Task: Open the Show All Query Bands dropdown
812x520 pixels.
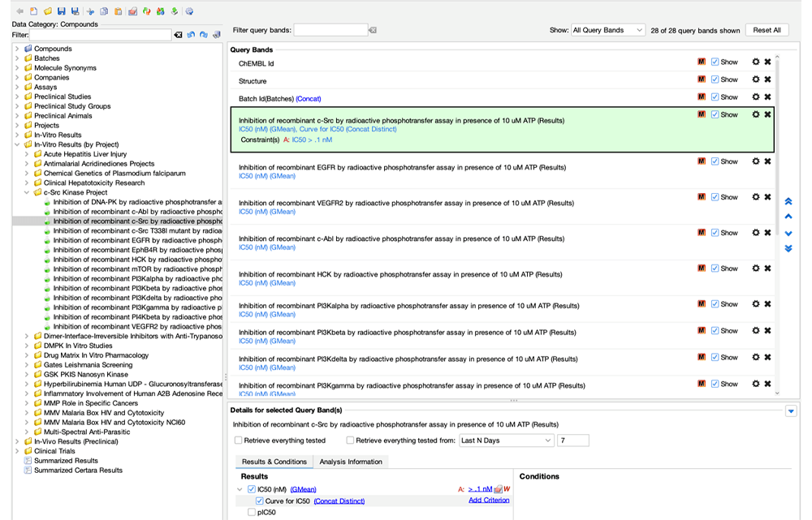Action: pos(608,30)
